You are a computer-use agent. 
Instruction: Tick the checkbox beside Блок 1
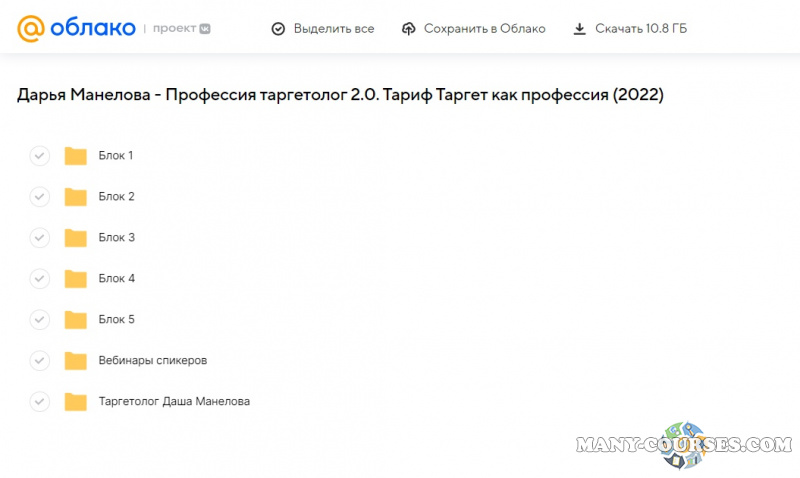(x=39, y=156)
